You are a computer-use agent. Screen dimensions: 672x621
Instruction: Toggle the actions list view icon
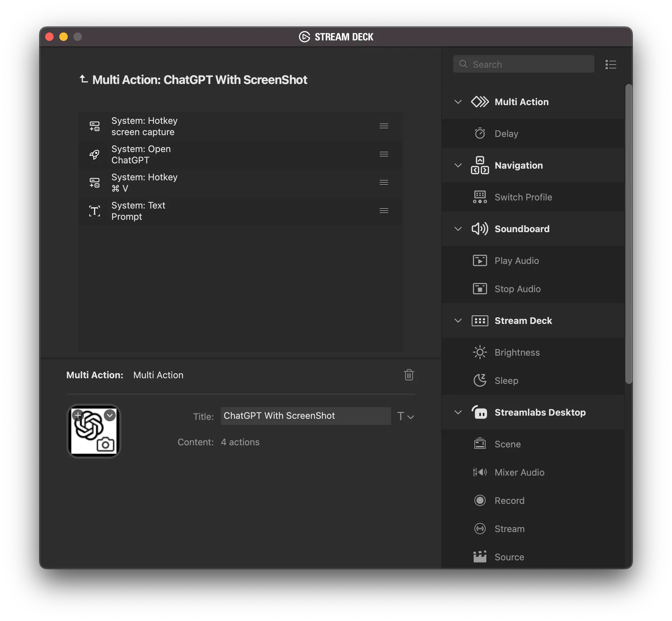(611, 65)
